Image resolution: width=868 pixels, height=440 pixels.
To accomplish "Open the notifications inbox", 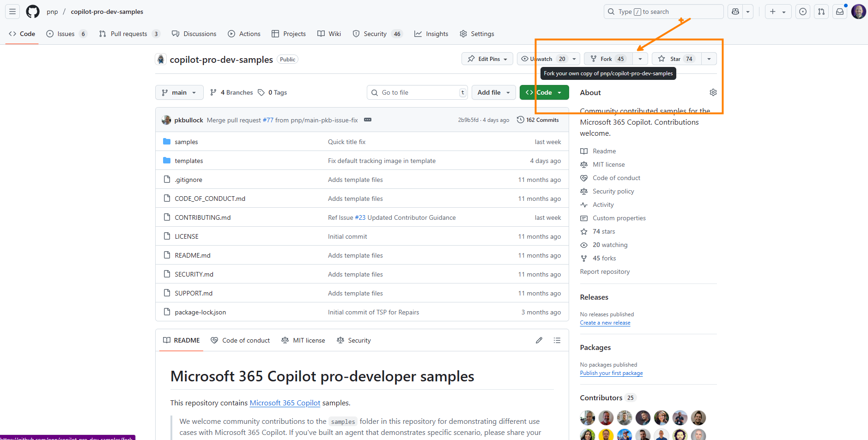I will pos(840,12).
